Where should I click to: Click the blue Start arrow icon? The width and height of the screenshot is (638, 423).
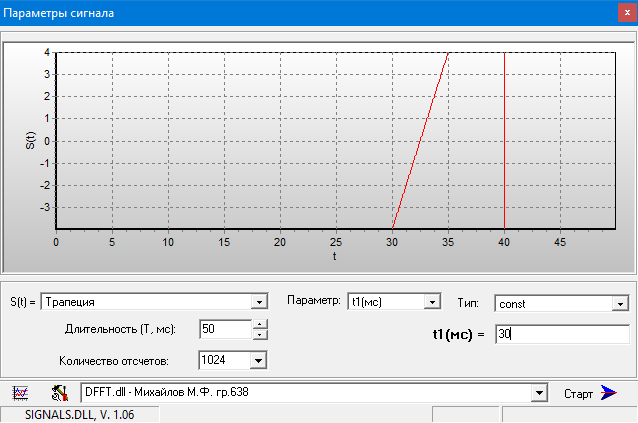click(609, 392)
